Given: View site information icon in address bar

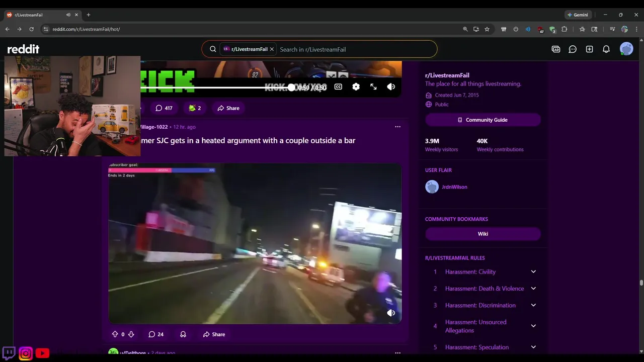Looking at the screenshot, I should 46,29.
